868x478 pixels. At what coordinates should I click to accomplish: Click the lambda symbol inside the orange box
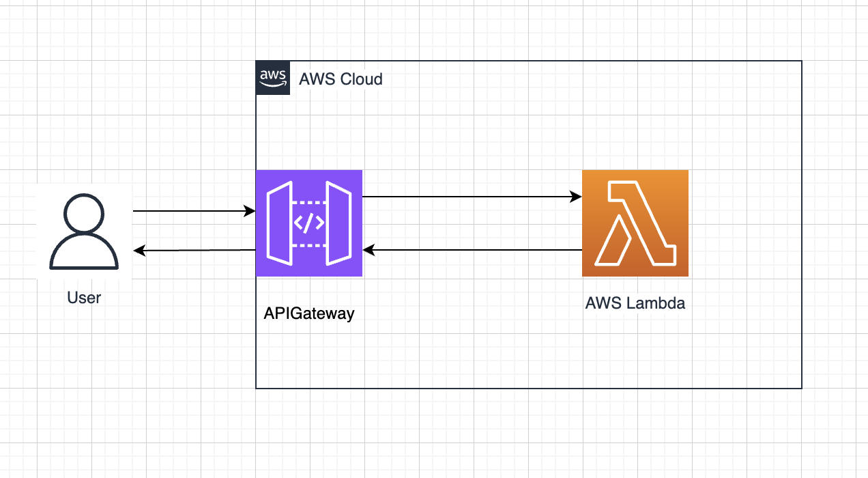coord(635,223)
